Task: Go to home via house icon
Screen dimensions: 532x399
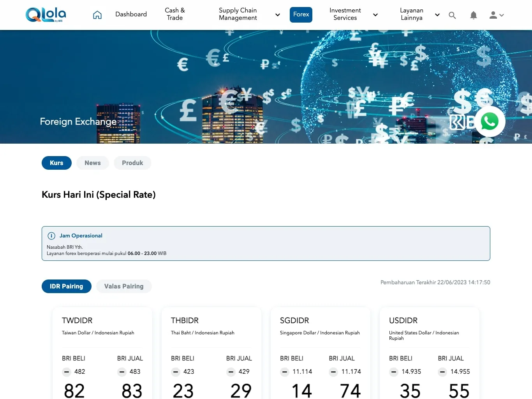Action: click(97, 15)
